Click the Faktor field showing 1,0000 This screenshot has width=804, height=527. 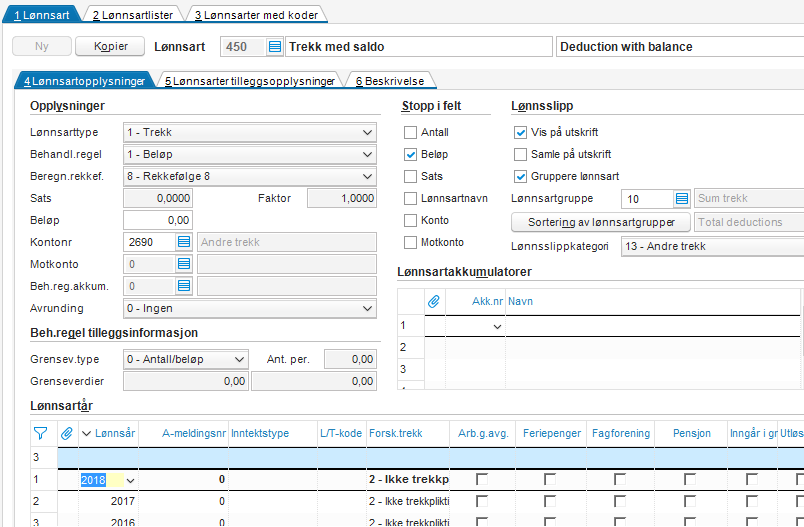click(342, 198)
